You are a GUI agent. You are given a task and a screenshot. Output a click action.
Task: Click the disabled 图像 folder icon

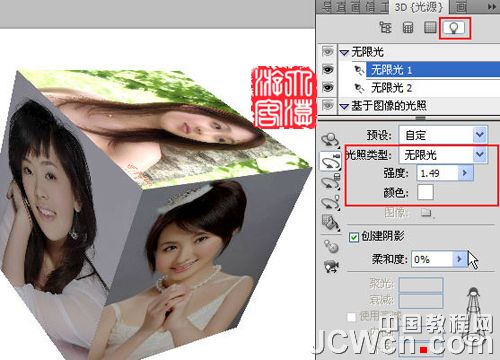(x=426, y=213)
